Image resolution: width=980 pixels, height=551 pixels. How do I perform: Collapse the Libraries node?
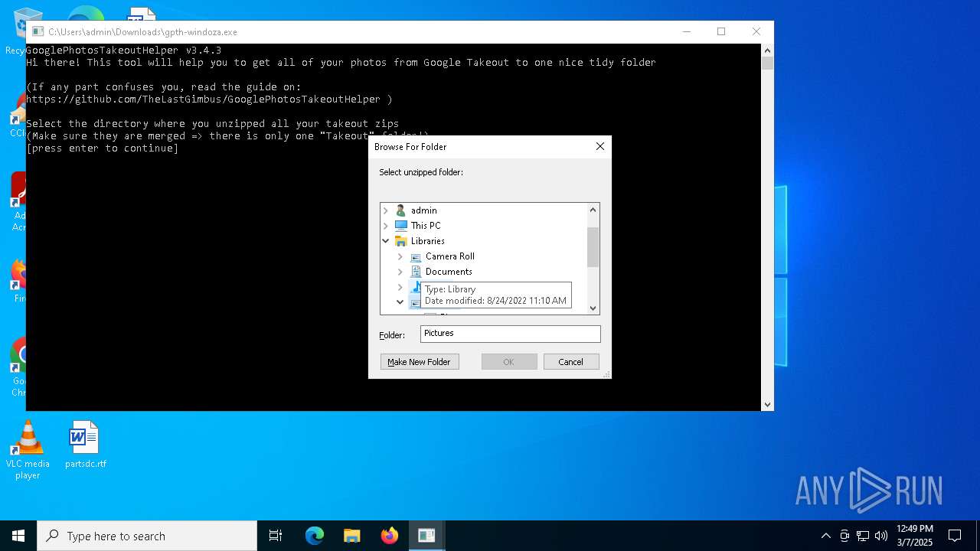[386, 241]
